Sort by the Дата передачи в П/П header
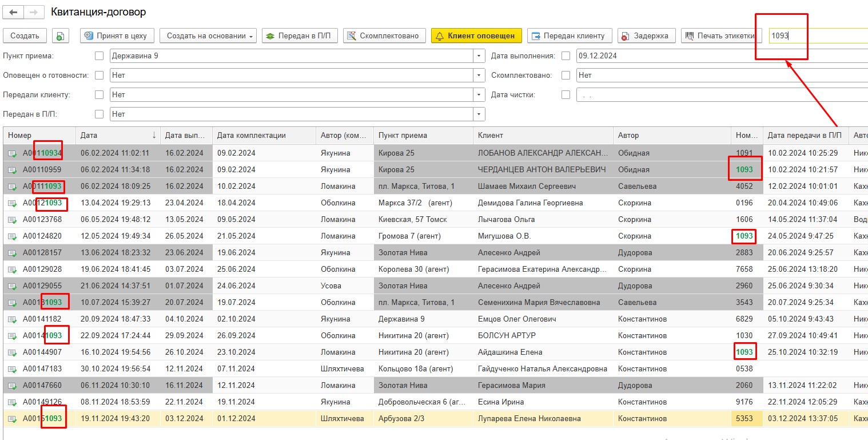868x440 pixels. [x=806, y=136]
